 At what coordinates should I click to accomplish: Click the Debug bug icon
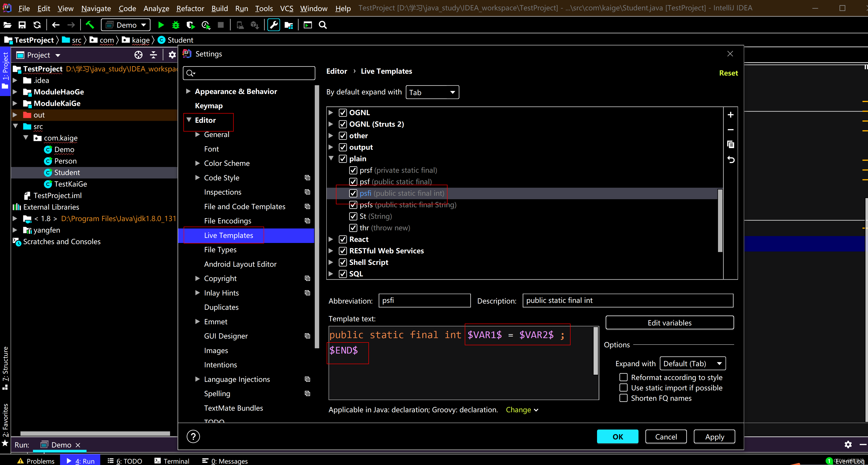tap(176, 25)
